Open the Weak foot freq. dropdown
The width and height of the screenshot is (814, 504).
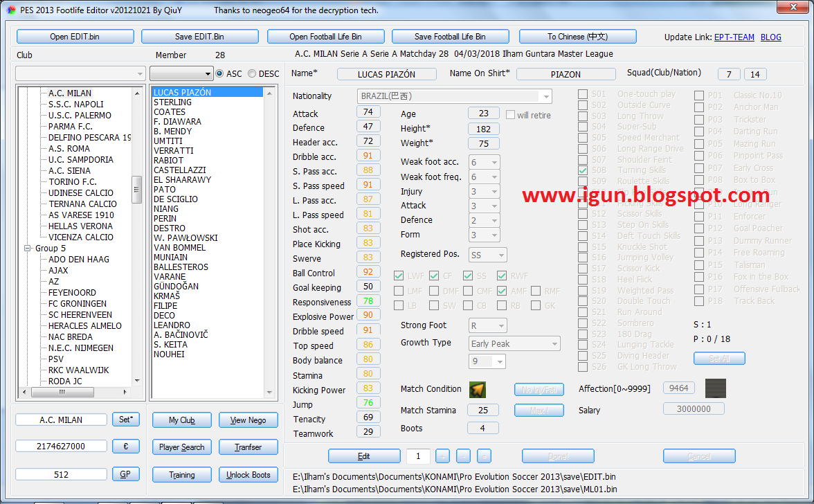494,177
